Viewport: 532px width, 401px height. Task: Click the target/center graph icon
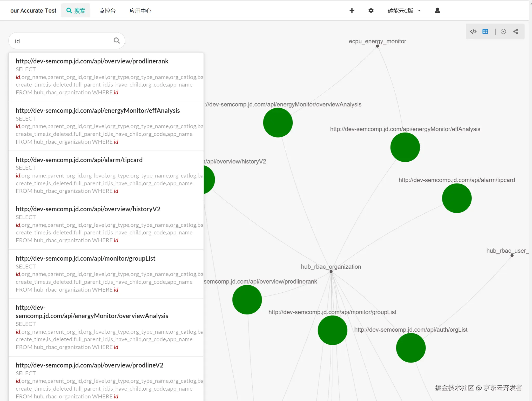(503, 31)
